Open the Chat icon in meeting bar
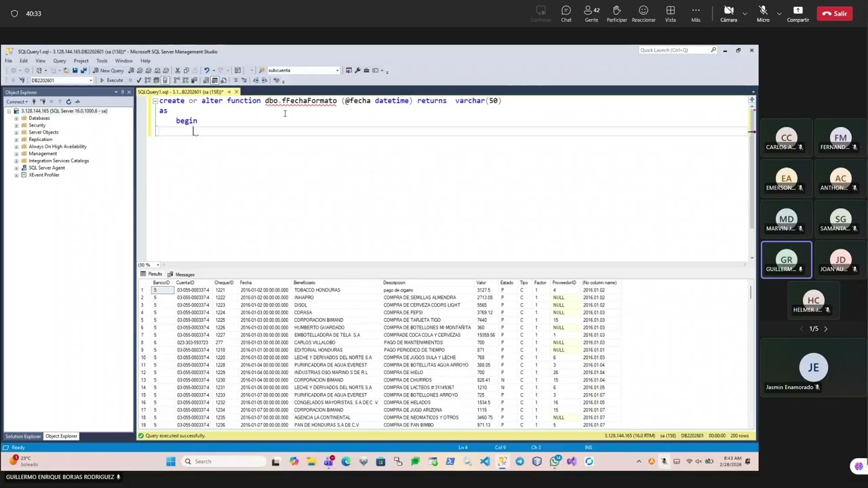This screenshot has width=868, height=488. click(566, 14)
